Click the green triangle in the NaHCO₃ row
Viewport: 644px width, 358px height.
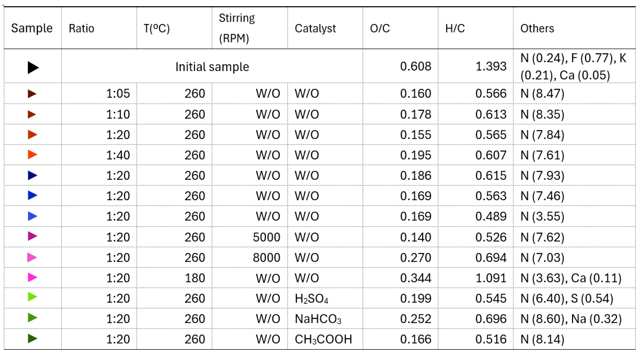tap(32, 318)
